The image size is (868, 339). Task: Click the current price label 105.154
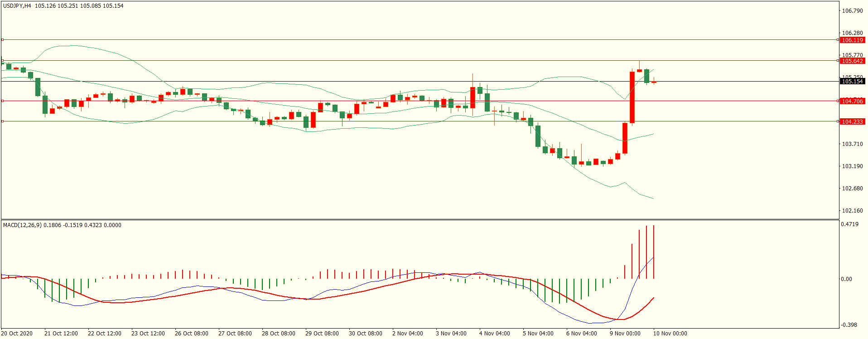(852, 81)
